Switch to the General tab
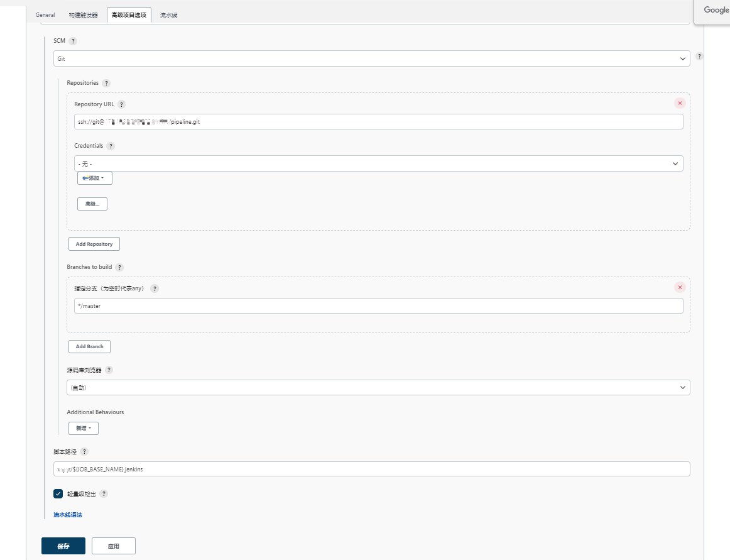Image resolution: width=730 pixels, height=560 pixels. coord(45,15)
